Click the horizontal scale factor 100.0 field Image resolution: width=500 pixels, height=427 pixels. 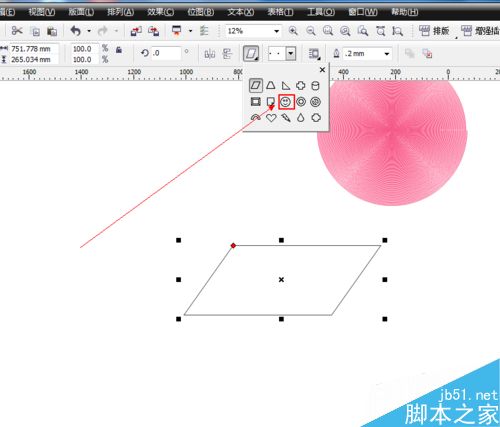click(x=84, y=49)
